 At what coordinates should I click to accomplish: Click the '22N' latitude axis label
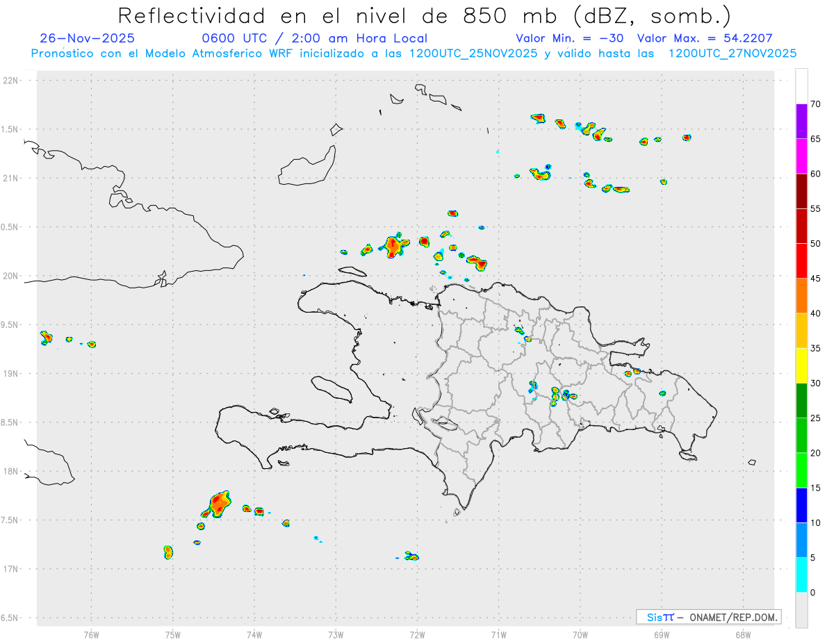point(12,81)
